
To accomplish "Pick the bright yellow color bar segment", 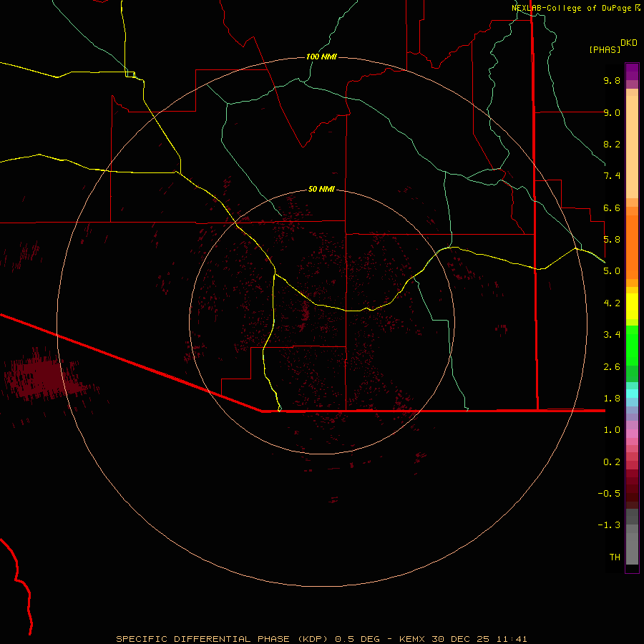I will [x=632, y=306].
